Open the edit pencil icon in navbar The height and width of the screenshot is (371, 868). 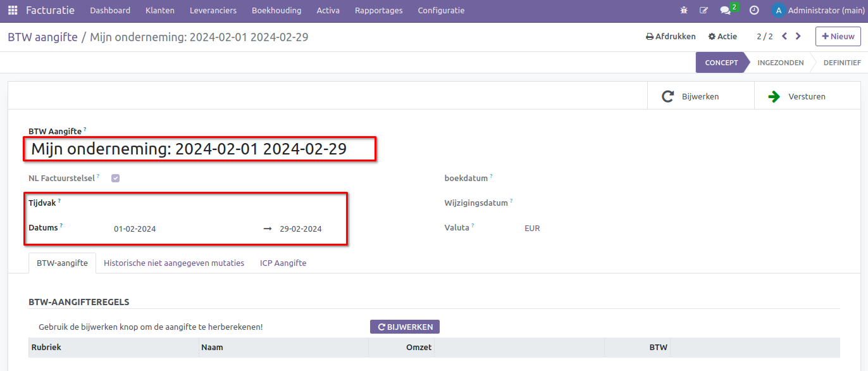coord(704,11)
